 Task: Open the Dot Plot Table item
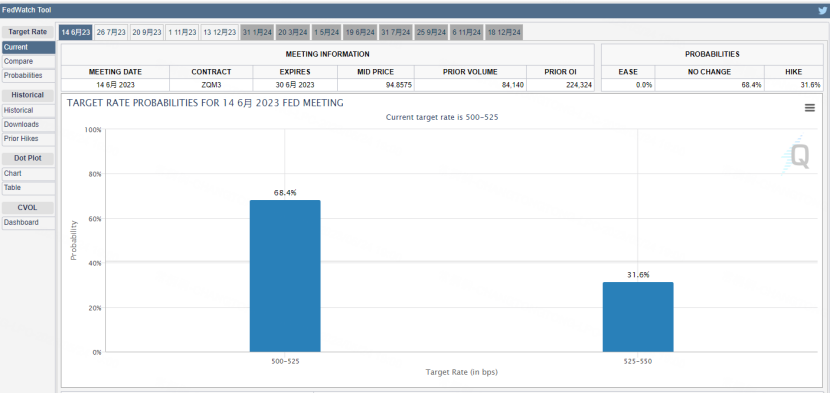tap(28, 187)
